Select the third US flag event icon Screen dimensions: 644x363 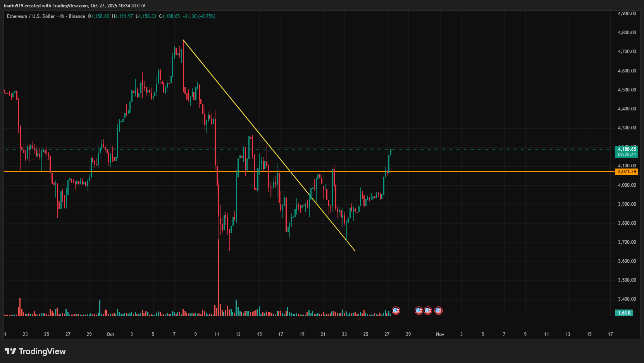tap(428, 310)
